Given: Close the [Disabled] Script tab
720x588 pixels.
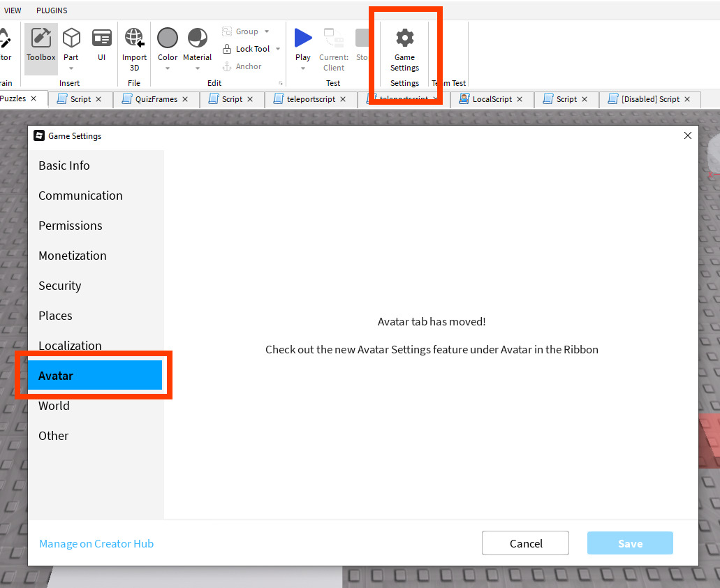Looking at the screenshot, I should point(687,99).
